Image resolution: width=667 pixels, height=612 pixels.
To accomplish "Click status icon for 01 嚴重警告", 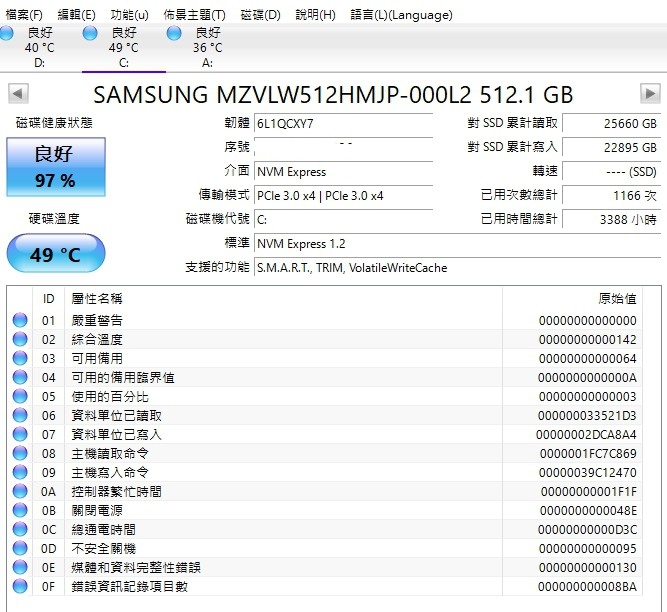I will 20,320.
